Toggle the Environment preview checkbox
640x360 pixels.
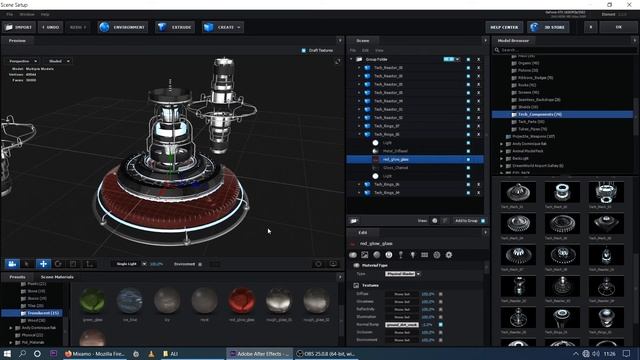point(200,264)
